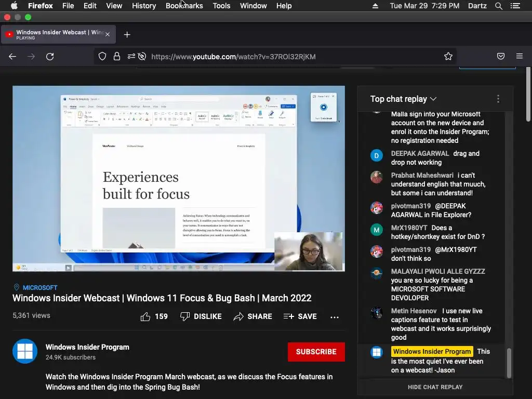Click the autoplay blocked icon in address bar
The width and height of the screenshot is (532, 399).
coord(142,56)
